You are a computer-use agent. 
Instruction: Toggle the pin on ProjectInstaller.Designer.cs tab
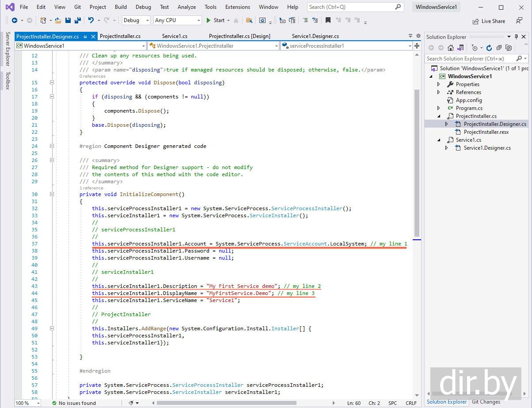click(x=85, y=37)
